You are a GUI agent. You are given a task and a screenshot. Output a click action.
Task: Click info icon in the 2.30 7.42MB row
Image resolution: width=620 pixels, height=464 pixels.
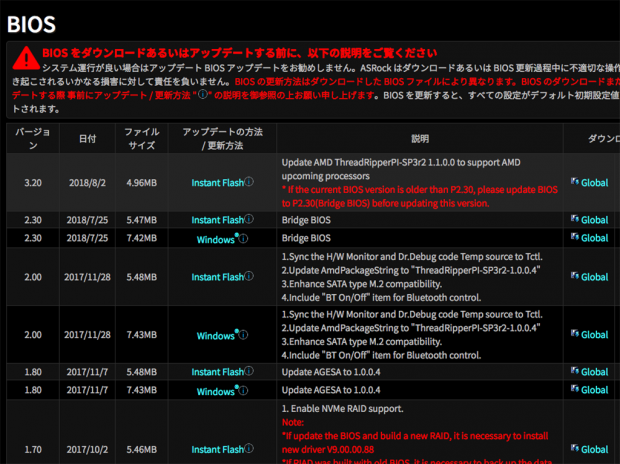(x=244, y=239)
